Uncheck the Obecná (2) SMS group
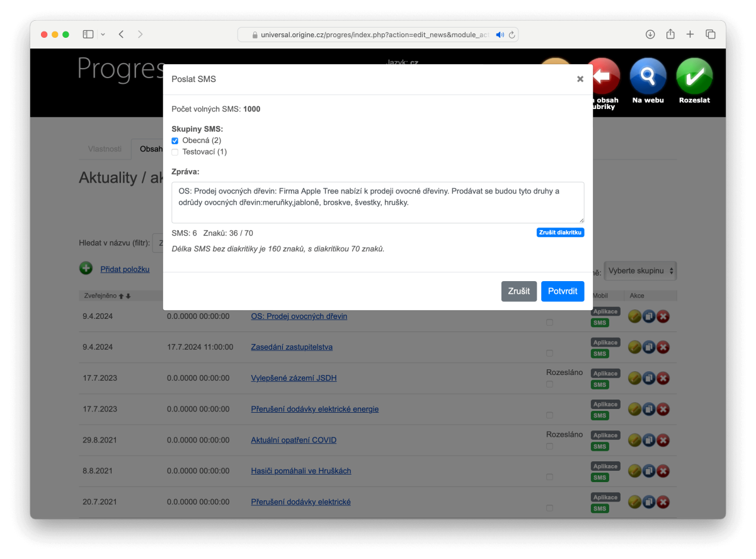The width and height of the screenshot is (756, 559). [x=175, y=141]
